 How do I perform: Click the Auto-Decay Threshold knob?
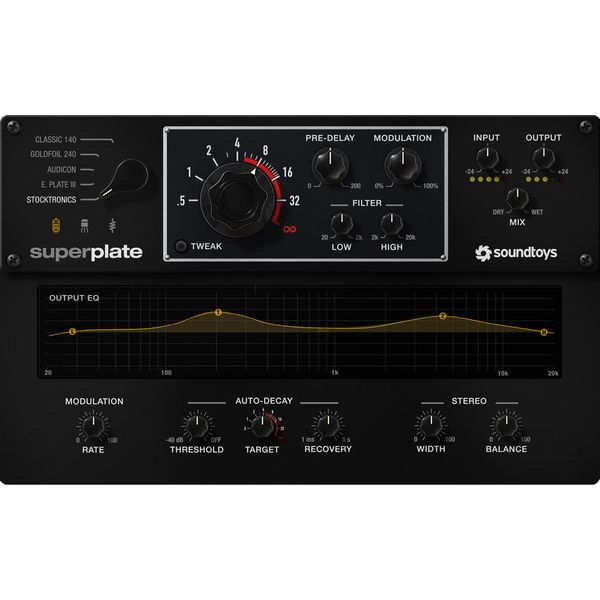coord(197,426)
